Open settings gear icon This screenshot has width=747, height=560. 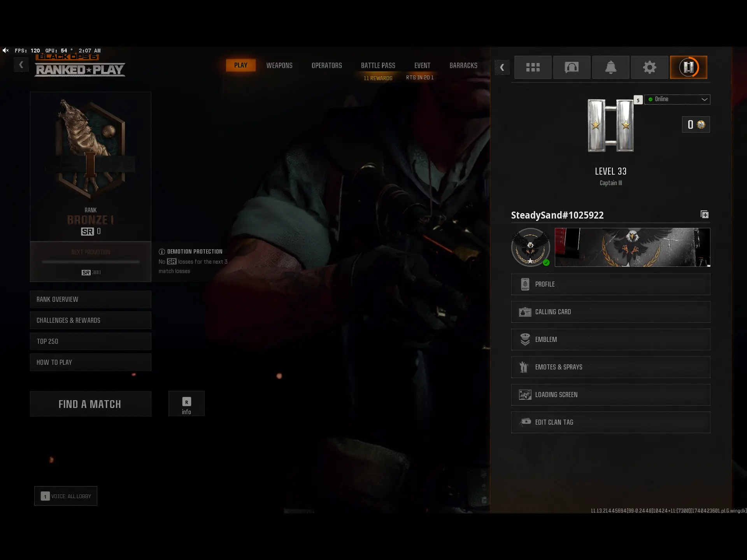649,67
